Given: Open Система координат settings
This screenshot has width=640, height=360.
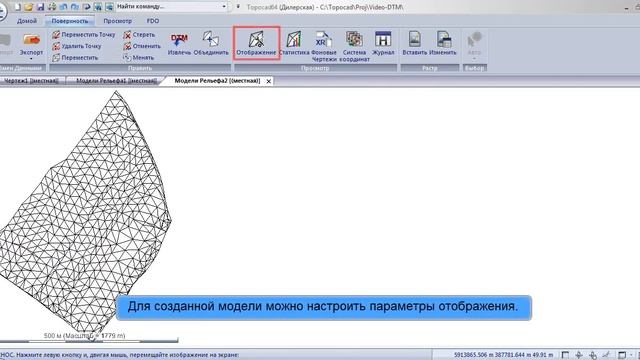Looking at the screenshot, I should point(354,46).
